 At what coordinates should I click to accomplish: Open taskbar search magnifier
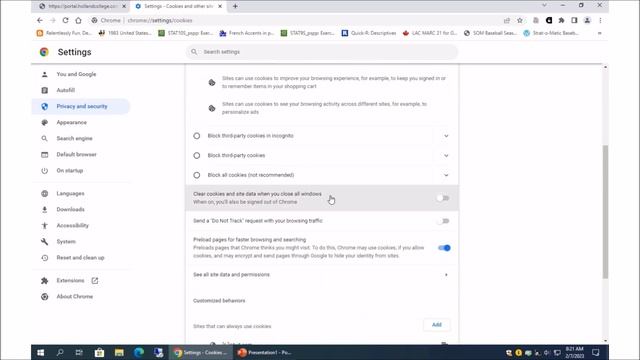tap(60, 353)
